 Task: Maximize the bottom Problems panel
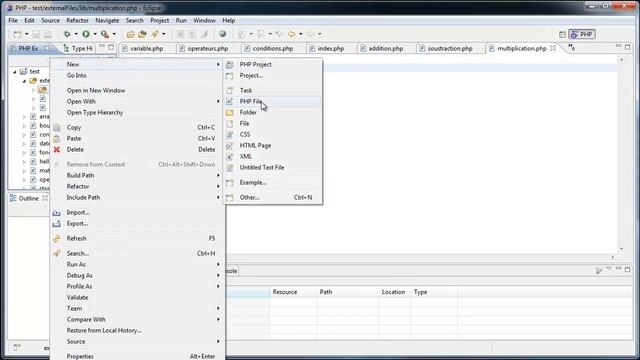pyautogui.click(x=627, y=269)
